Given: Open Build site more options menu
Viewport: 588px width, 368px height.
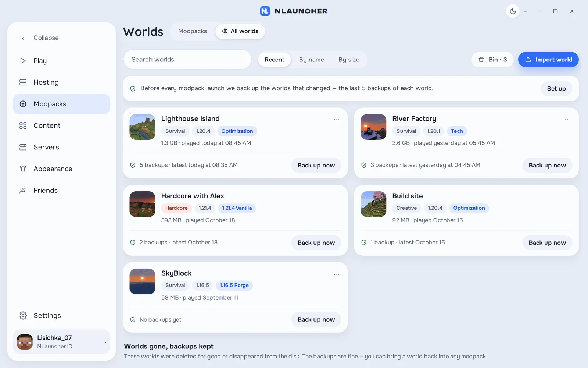Looking at the screenshot, I should 568,197.
